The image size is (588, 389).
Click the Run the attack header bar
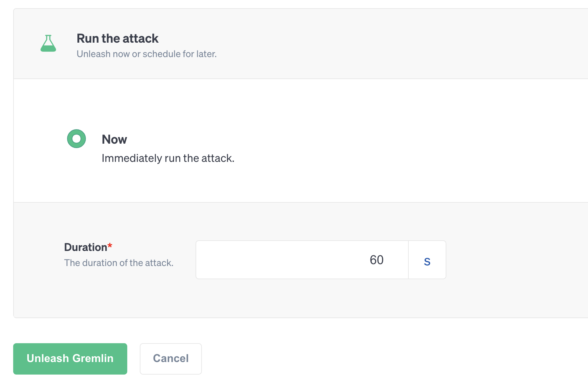pyautogui.click(x=301, y=44)
